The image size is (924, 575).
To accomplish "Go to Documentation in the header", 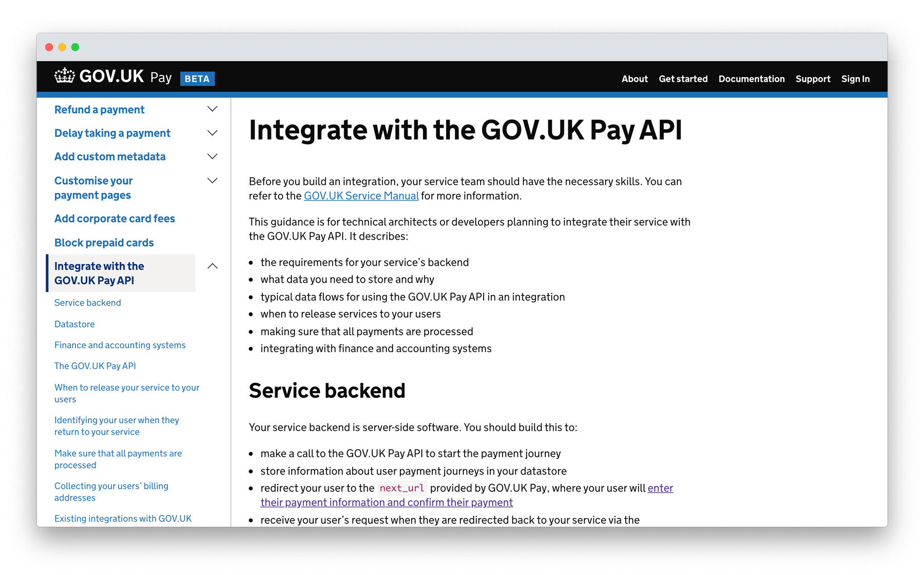I will (x=752, y=78).
